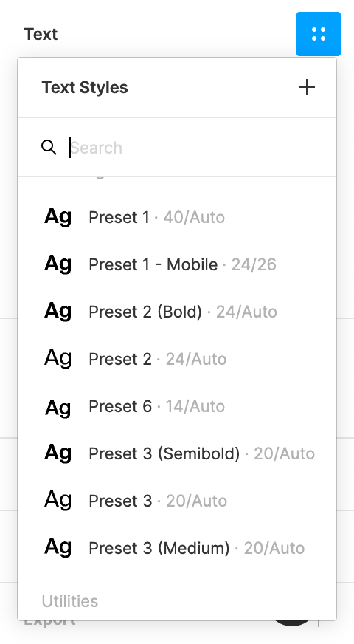The width and height of the screenshot is (354, 644).
Task: Click the Text Styles panel title
Action: click(85, 87)
